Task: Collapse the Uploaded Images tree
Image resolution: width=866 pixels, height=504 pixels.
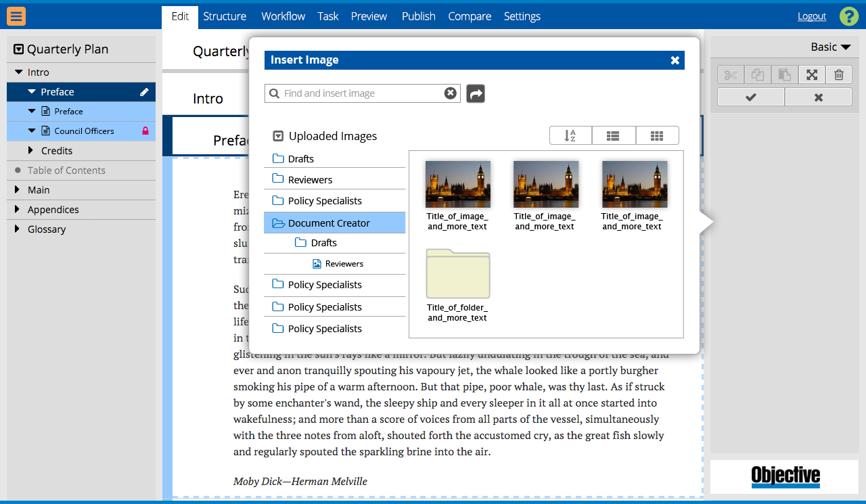Action: (x=278, y=136)
